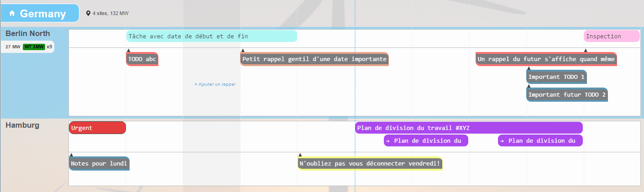Click the '+ Ajouter un rappel' link
Screen dimensions: 644x192
click(215, 84)
